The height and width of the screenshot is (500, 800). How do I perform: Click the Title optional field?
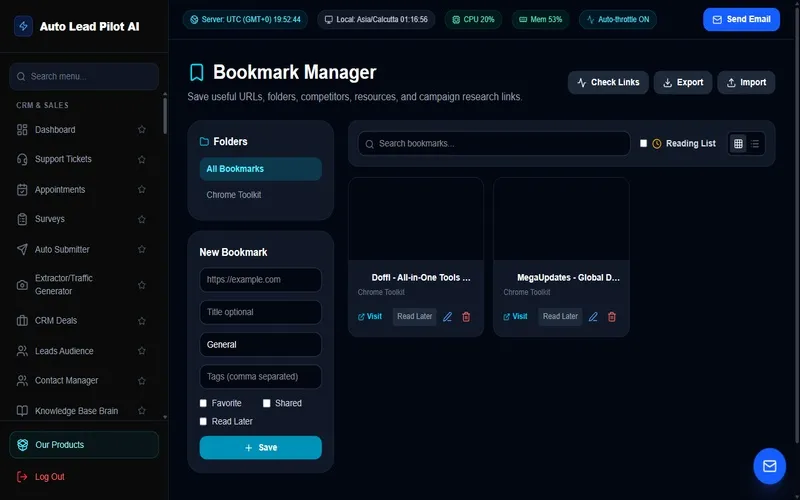(x=260, y=312)
